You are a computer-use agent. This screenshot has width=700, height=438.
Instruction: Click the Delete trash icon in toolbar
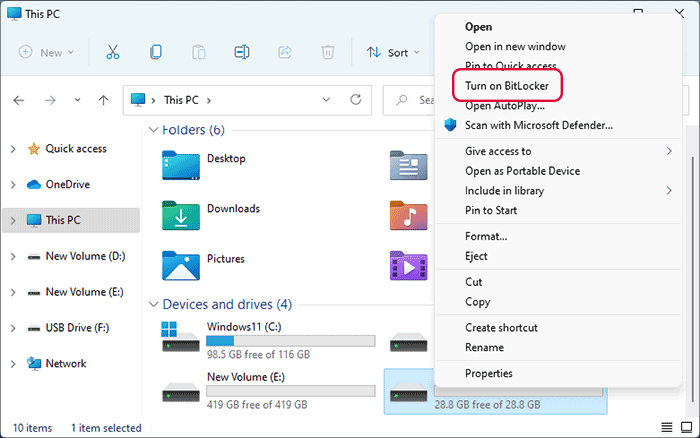click(328, 52)
